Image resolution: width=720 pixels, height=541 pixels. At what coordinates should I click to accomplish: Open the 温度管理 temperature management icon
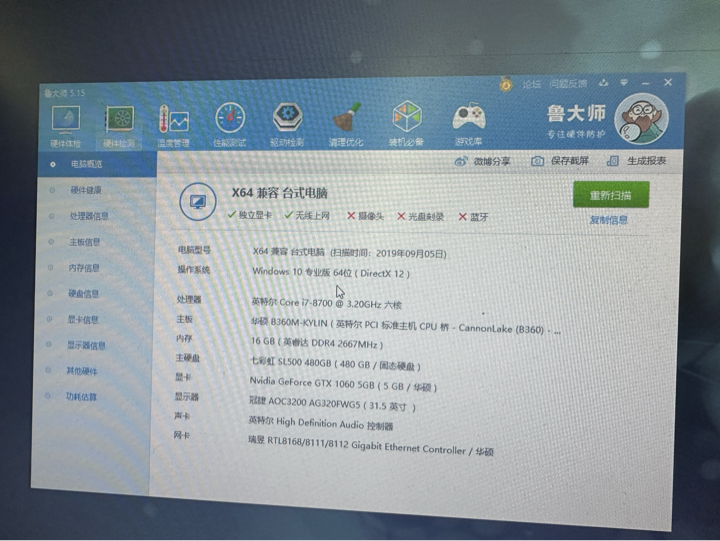coord(174,125)
